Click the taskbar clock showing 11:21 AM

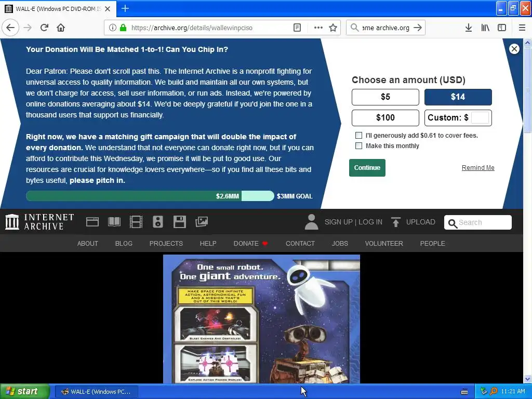point(513,392)
